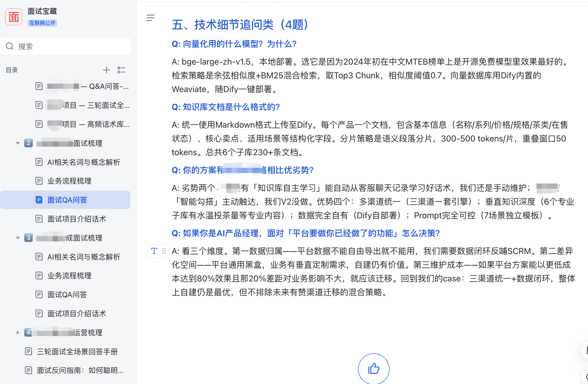Open 业务流程梳理 under section 2
The image size is (588, 384).
point(69,181)
